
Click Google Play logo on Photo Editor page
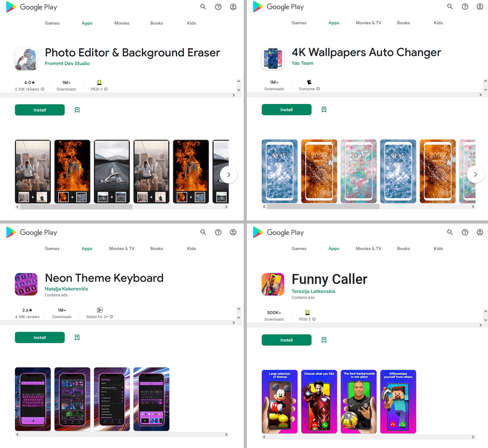[32, 7]
